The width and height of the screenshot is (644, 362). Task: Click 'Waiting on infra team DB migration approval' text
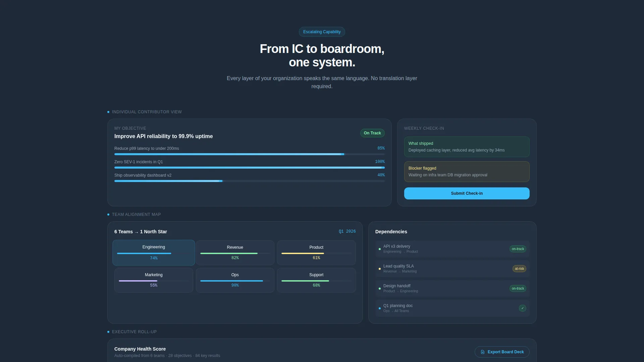(448, 175)
